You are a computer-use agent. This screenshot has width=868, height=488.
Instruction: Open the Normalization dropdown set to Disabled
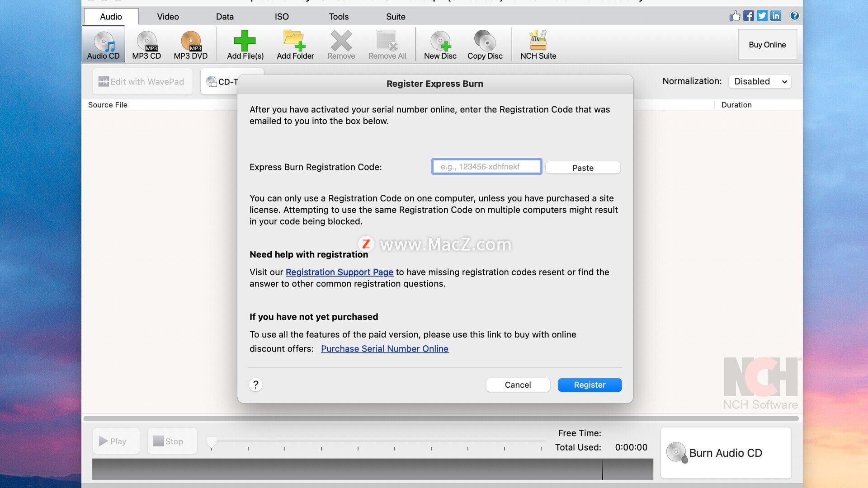(x=760, y=81)
